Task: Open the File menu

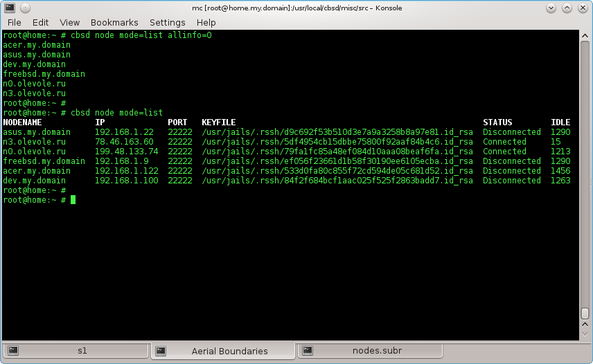Action: pos(15,23)
